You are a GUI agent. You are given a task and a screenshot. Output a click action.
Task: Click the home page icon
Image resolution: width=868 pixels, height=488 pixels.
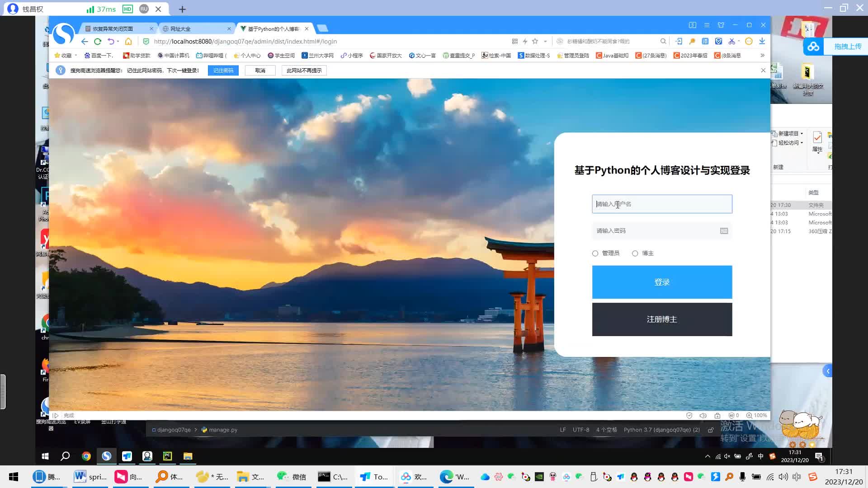pos(128,41)
